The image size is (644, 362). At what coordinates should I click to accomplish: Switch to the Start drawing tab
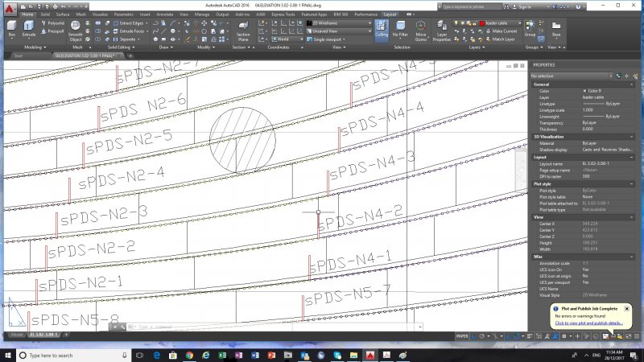pos(19,56)
